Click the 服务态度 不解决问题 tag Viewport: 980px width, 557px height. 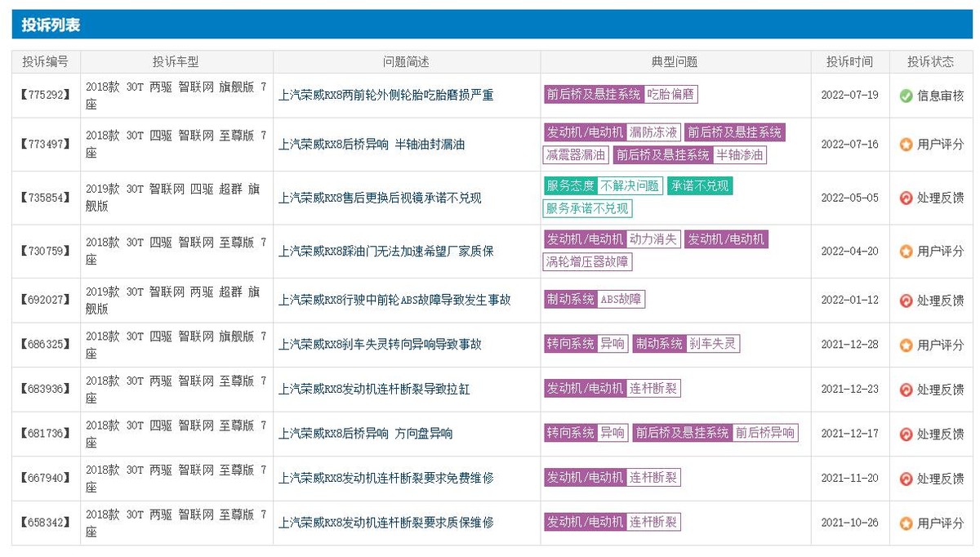(x=603, y=186)
